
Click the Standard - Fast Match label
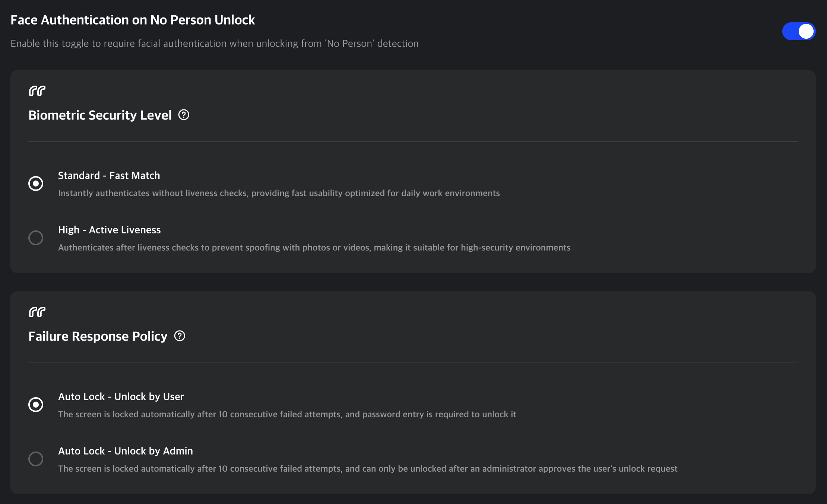(x=109, y=175)
